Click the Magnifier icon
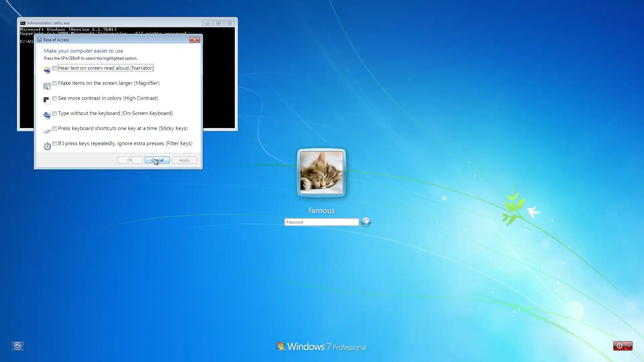 tap(47, 86)
